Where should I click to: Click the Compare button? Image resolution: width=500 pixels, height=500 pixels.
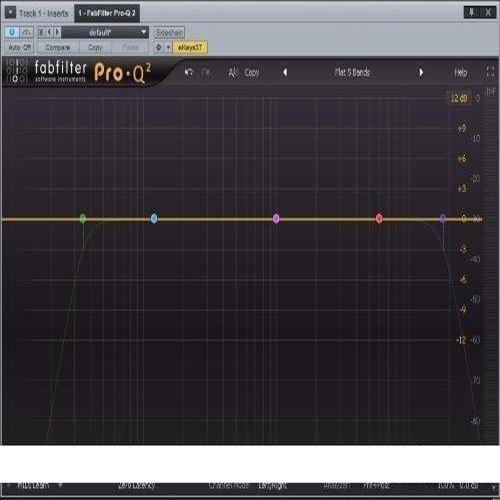[x=58, y=47]
